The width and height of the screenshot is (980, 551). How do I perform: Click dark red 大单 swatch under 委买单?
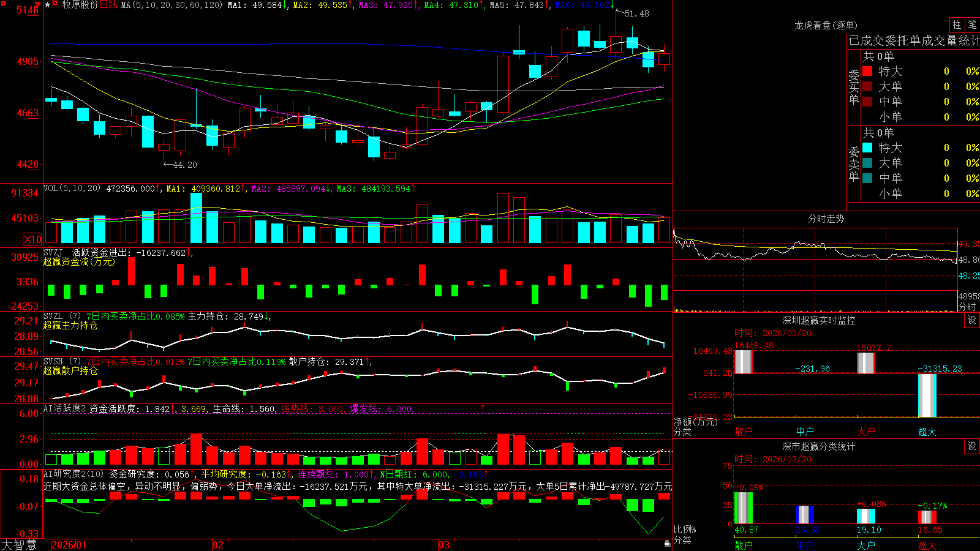coord(867,86)
